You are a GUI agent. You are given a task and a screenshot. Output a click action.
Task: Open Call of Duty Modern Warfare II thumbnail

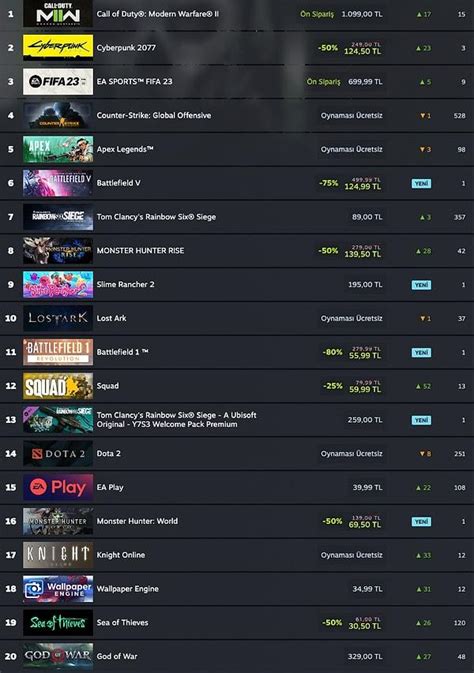(x=58, y=14)
